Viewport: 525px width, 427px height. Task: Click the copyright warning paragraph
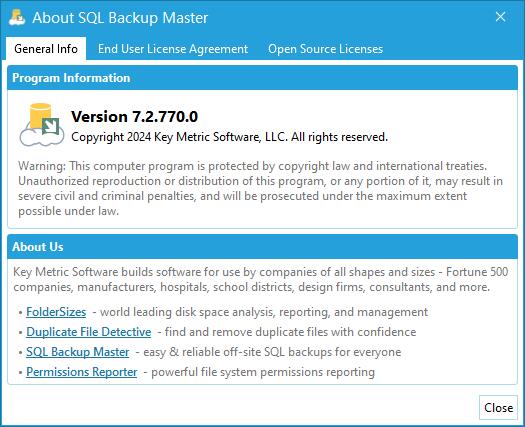tap(260, 189)
